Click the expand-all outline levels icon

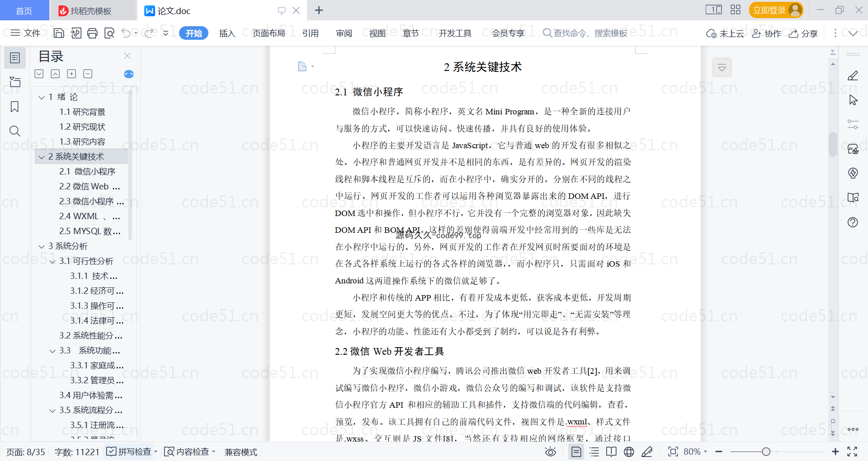[x=39, y=74]
